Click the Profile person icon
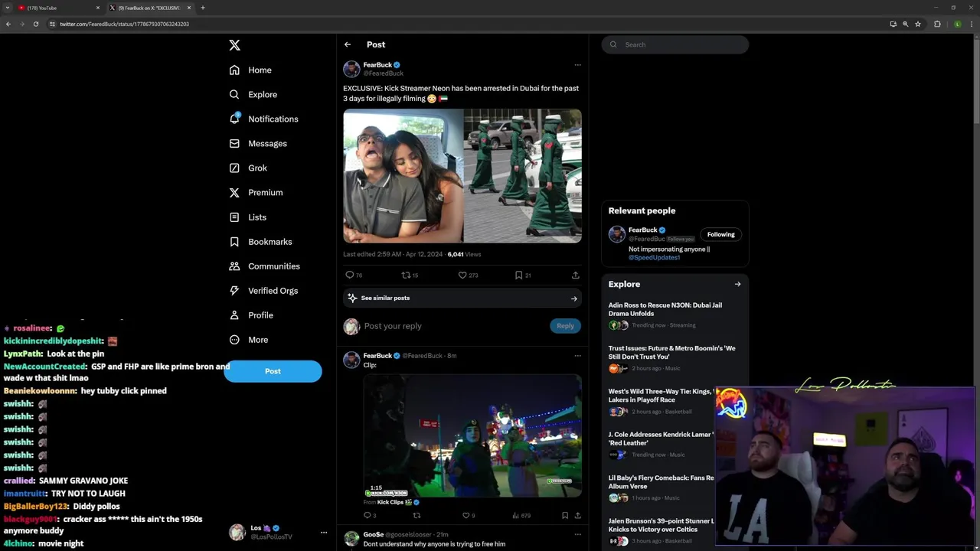 point(234,315)
